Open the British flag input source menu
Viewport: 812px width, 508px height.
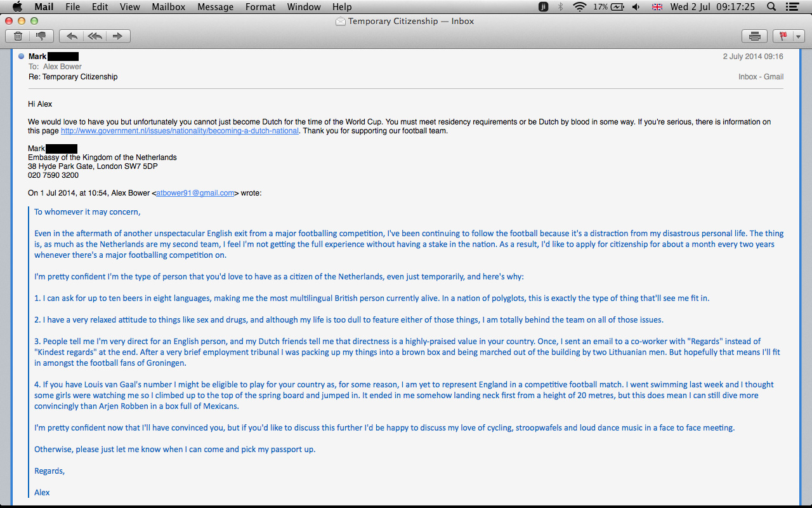click(657, 7)
